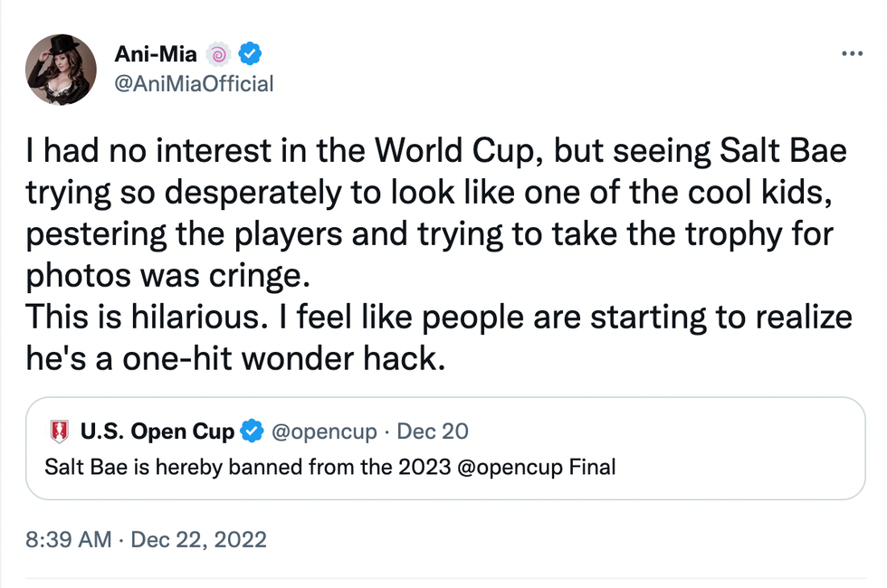This screenshot has width=887, height=588.
Task: Visit the @AniMiaOfficial handle link
Action: click(193, 84)
